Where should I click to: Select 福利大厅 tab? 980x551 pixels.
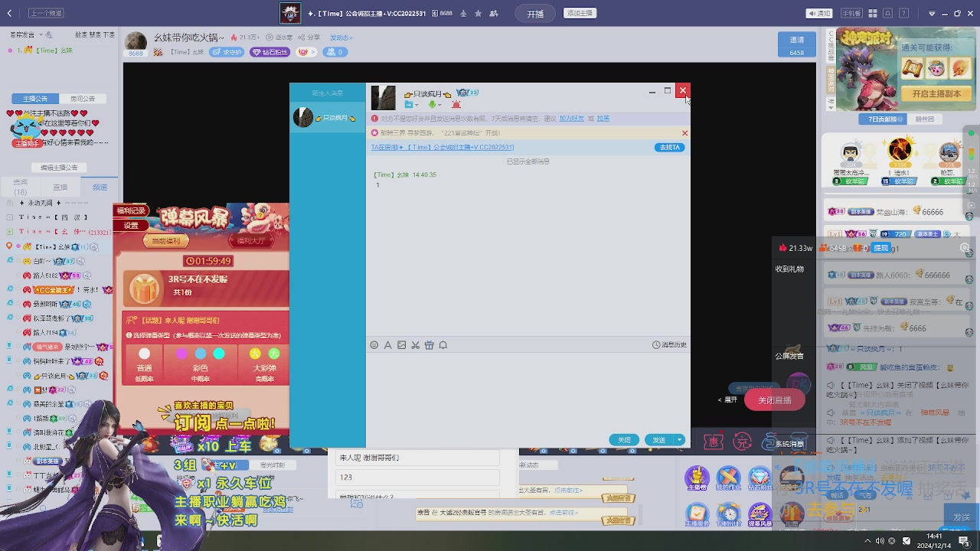pos(250,241)
